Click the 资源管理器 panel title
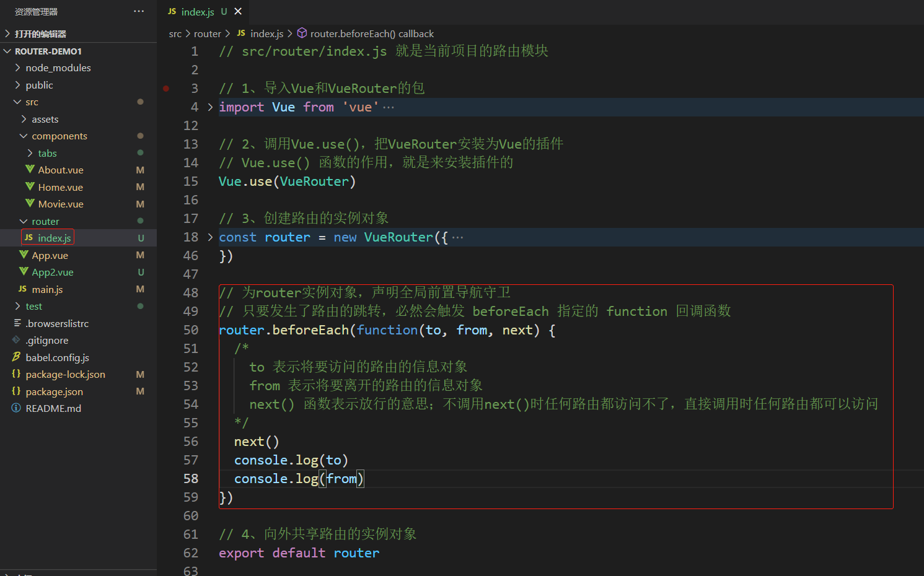This screenshot has height=576, width=924. click(x=36, y=12)
